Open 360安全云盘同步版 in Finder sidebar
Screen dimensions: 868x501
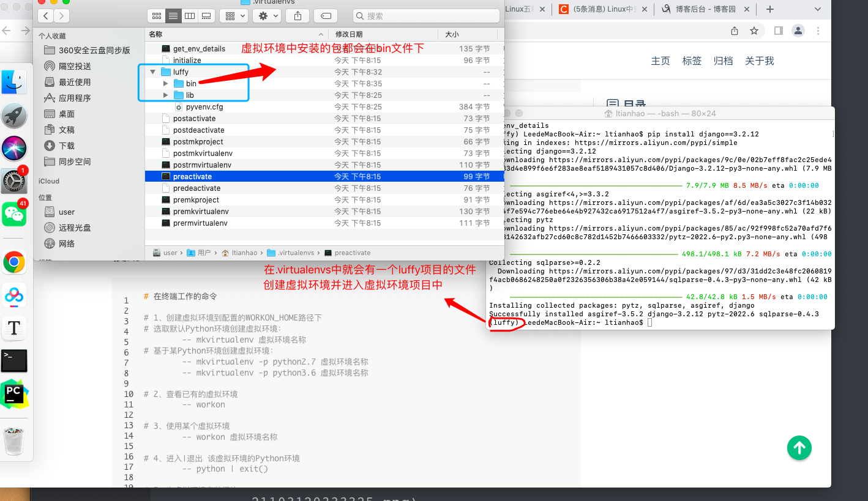(87, 50)
